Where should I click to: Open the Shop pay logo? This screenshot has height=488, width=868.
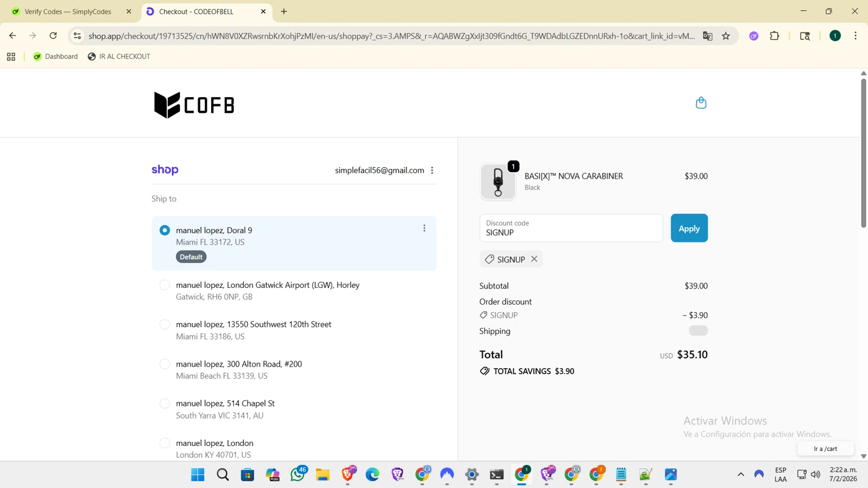pos(165,170)
